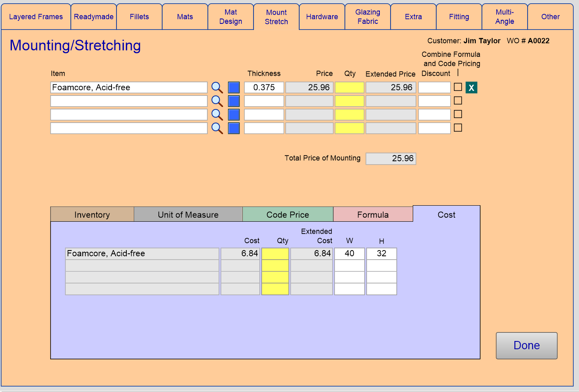Toggle the combine pricing checkbox in second row
The height and width of the screenshot is (392, 579).
[x=458, y=101]
